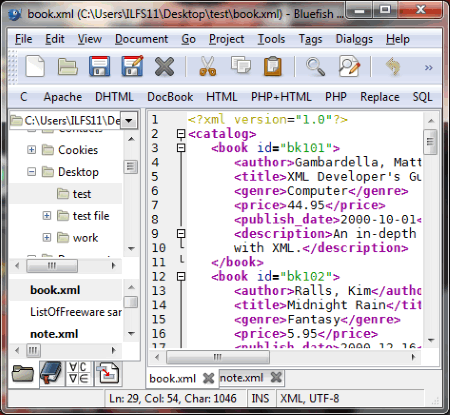The image size is (450, 415).
Task: Click the editor scrollbar up arrow
Action: (x=431, y=121)
